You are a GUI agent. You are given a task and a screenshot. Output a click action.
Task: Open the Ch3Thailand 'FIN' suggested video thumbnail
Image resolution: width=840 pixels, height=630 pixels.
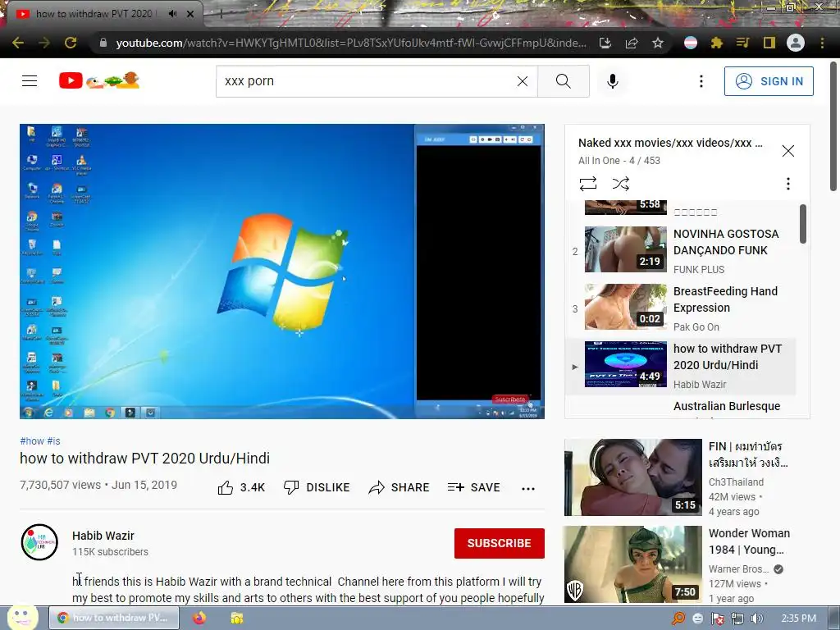tap(632, 477)
